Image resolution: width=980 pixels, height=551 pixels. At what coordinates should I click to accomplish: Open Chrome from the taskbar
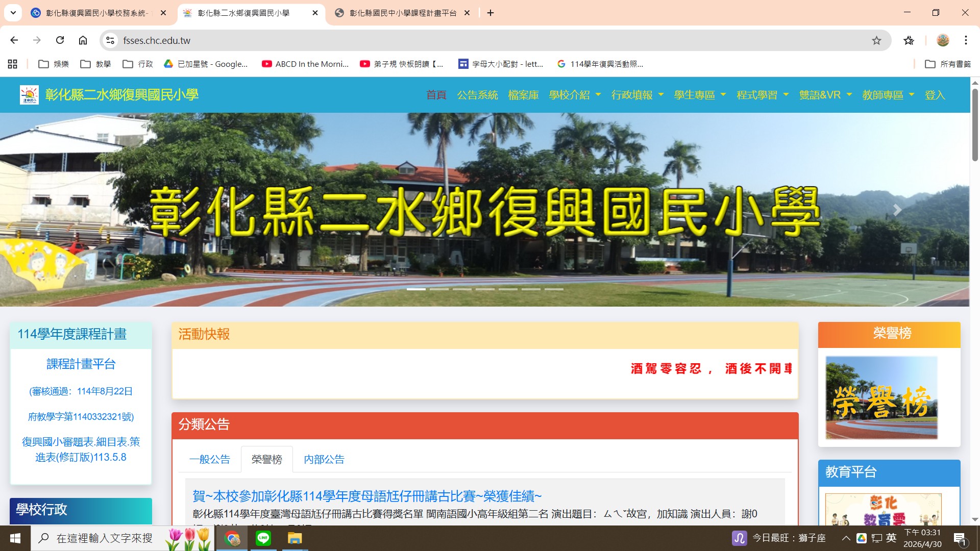232,538
